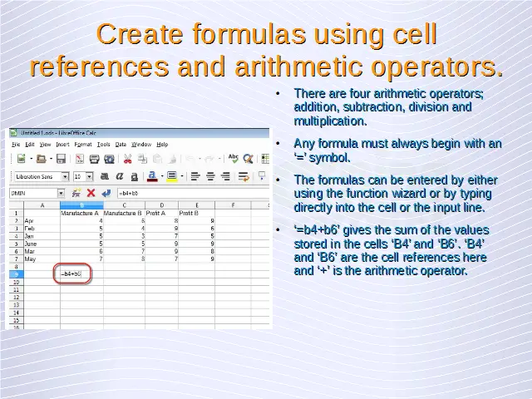The width and height of the screenshot is (532, 399).
Task: Select the column C header
Action: 124,205
